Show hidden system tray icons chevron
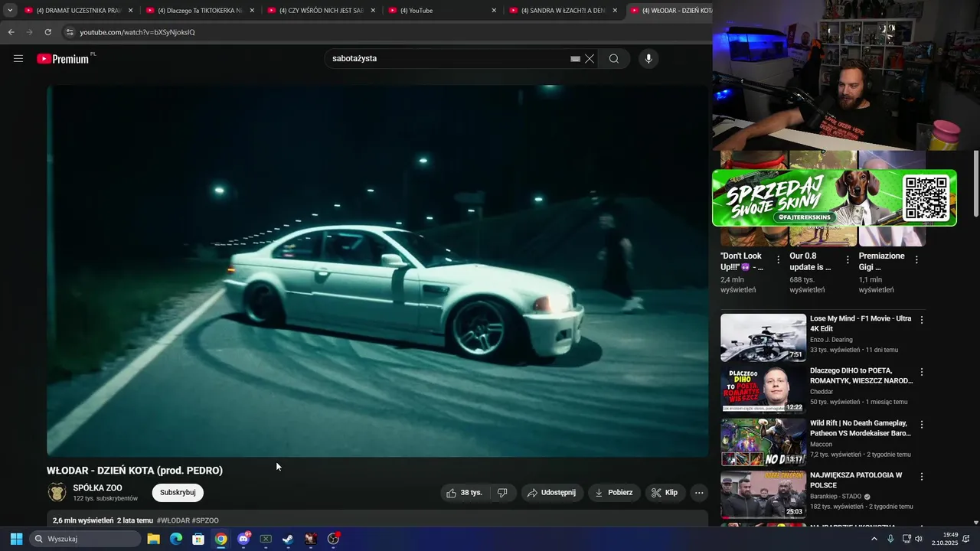This screenshot has height=551, width=980. coord(874,539)
